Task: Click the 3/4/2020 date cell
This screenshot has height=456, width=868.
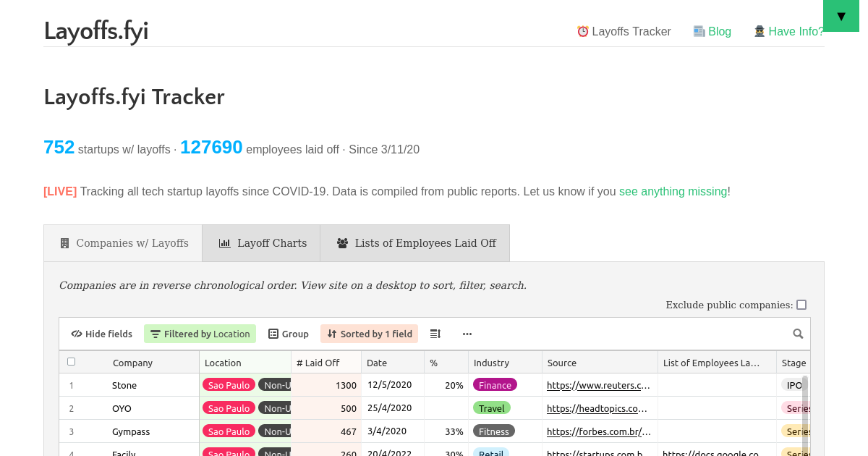Action: [x=393, y=431]
